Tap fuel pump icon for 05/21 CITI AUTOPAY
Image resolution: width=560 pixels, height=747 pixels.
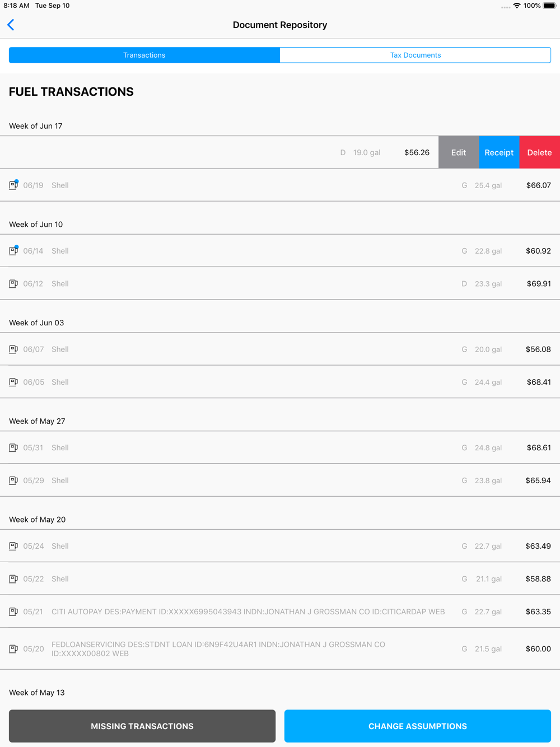click(13, 611)
